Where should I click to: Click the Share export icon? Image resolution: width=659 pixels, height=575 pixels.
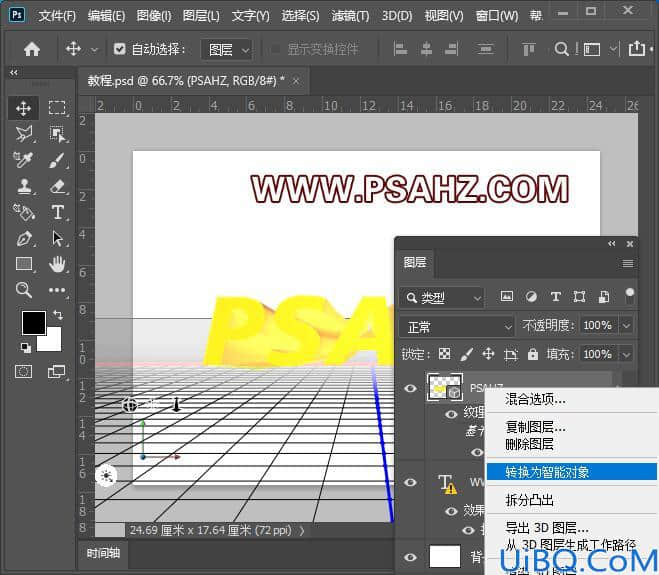[x=637, y=48]
